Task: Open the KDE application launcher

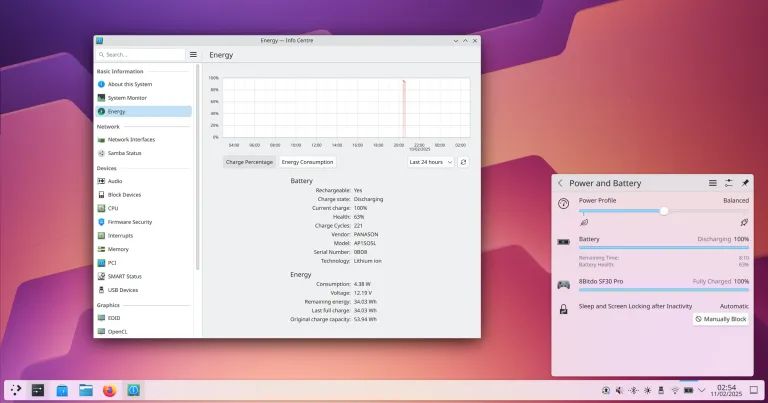Action: [15, 390]
